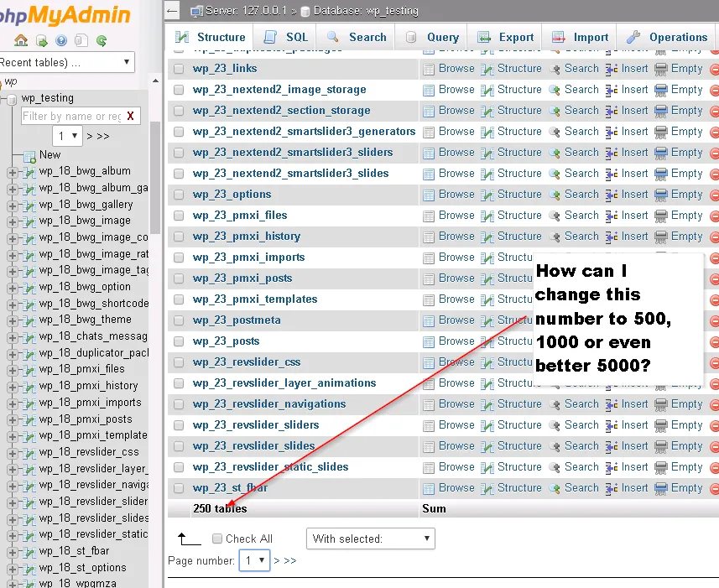Viewport: 719px width, 588px height.
Task: Click Insert icon for wp_23_pmxi_history row
Action: (x=611, y=237)
